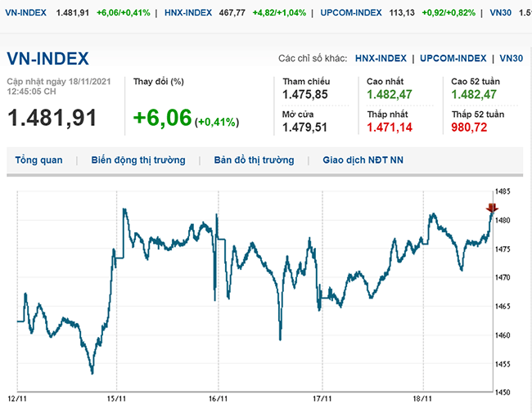Click the 15/11 date on chart axis

tap(116, 398)
